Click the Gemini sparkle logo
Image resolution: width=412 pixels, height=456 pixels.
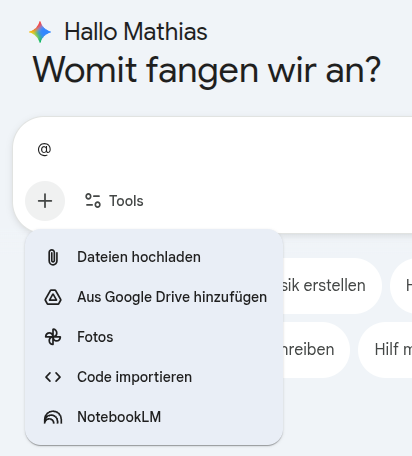coord(40,32)
